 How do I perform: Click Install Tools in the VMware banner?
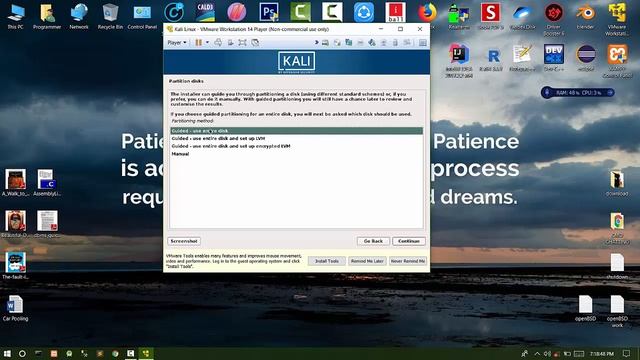coord(327,261)
